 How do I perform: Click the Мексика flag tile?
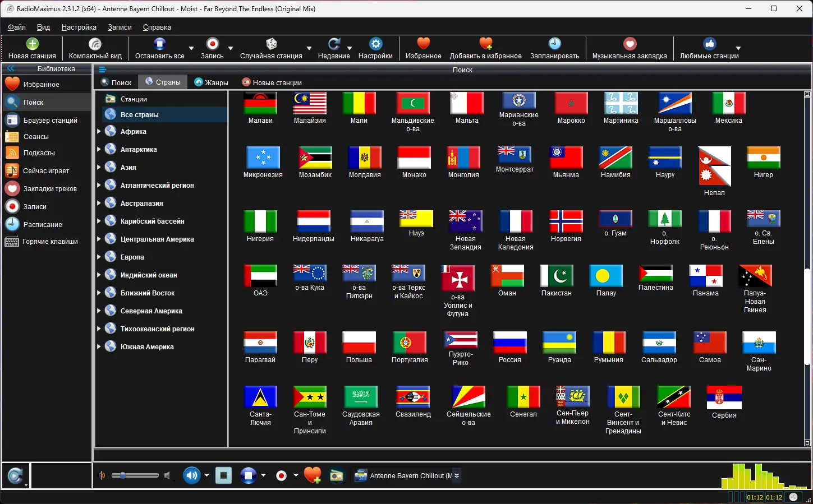click(x=728, y=108)
